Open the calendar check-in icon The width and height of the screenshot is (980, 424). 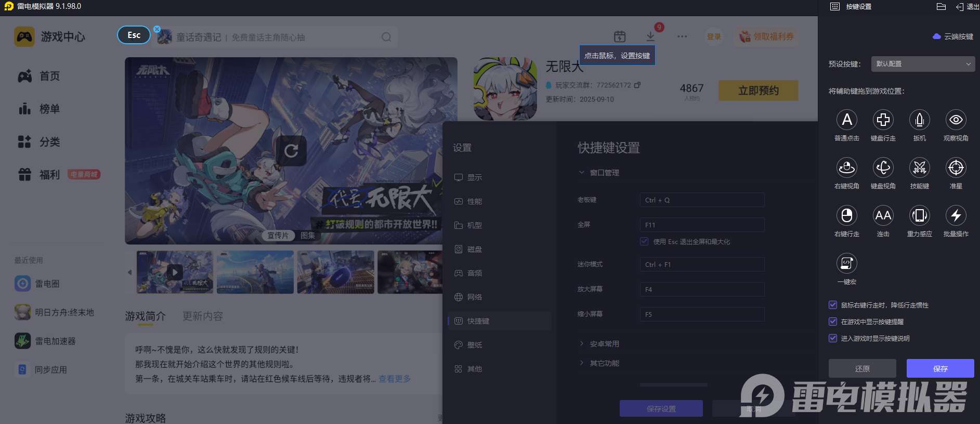pyautogui.click(x=620, y=36)
